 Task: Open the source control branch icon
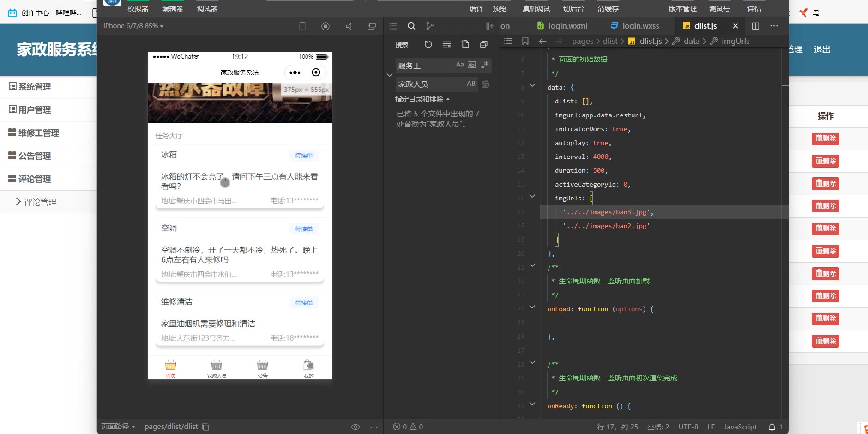pyautogui.click(x=430, y=26)
